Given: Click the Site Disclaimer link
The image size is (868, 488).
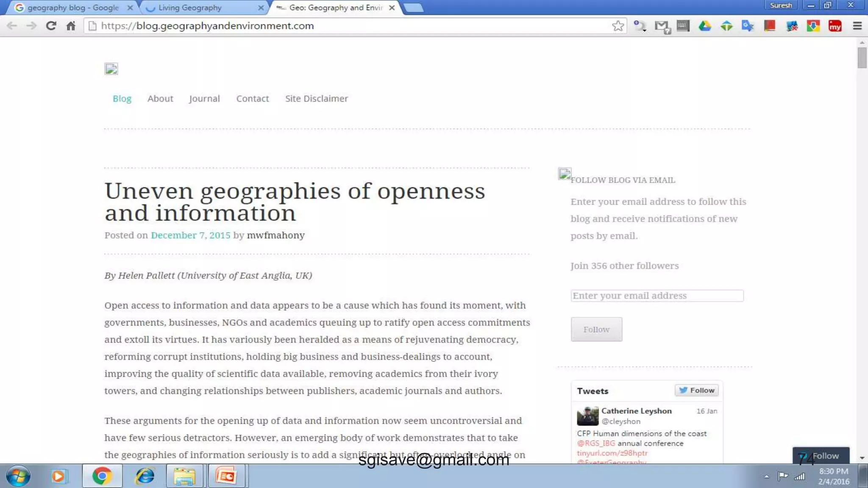Looking at the screenshot, I should 316,99.
